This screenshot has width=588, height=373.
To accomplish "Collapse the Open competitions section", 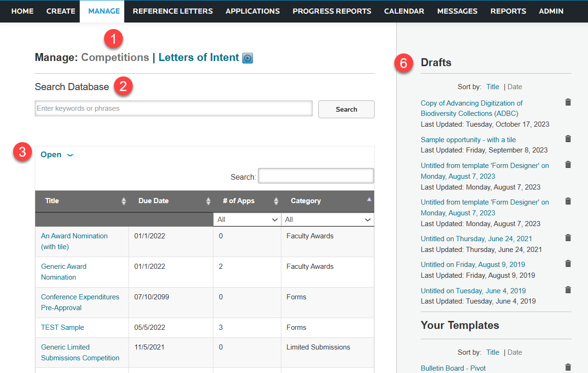I will [57, 155].
